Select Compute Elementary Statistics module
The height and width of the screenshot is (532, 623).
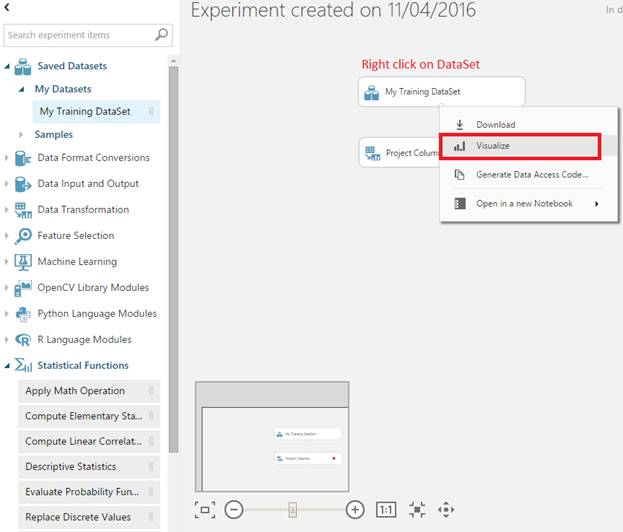point(89,416)
